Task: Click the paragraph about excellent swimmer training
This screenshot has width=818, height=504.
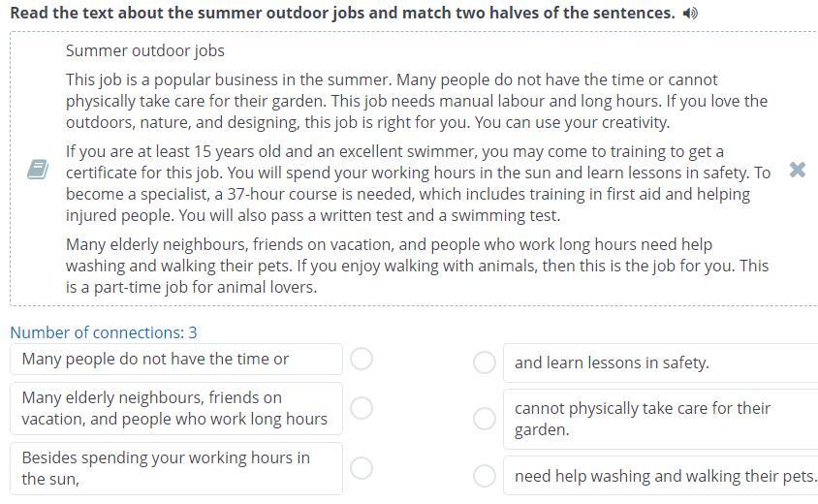Action: pyautogui.click(x=418, y=183)
